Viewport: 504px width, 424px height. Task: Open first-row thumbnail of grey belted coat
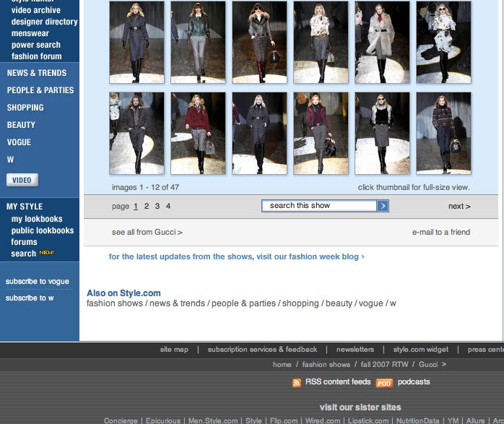tap(136, 42)
